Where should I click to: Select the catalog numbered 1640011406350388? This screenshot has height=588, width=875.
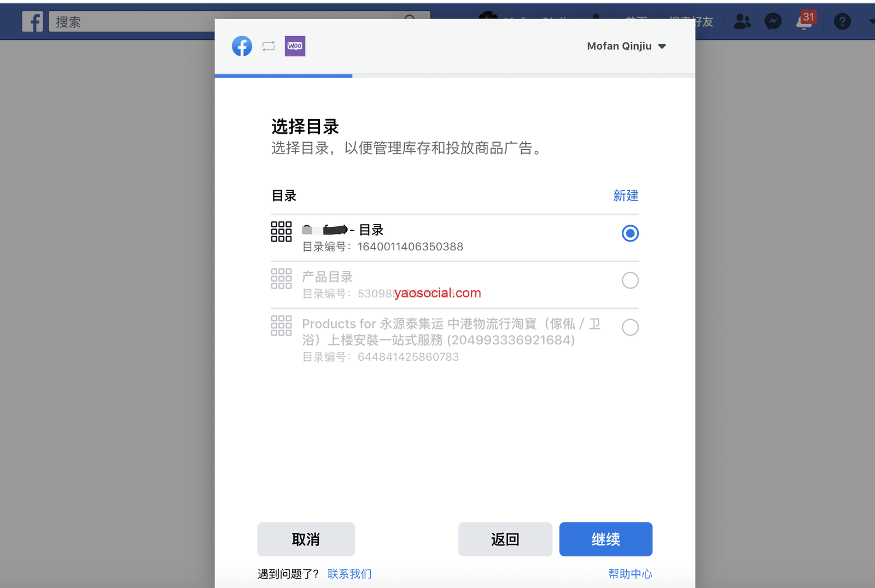pyautogui.click(x=630, y=233)
